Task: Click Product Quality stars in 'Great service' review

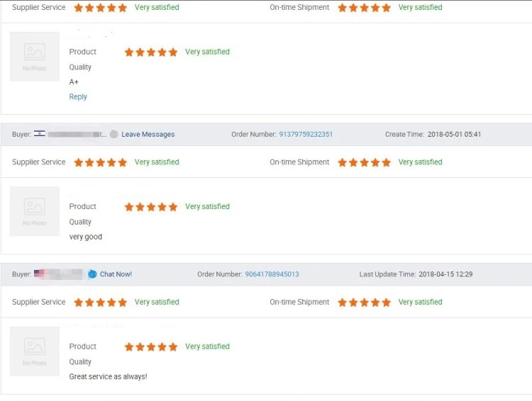Action: 151,346
